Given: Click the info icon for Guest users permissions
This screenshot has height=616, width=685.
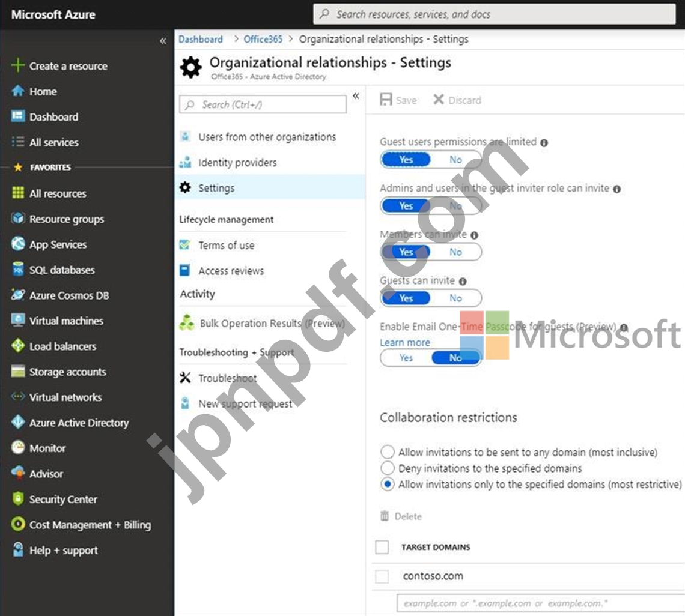Looking at the screenshot, I should 544,143.
